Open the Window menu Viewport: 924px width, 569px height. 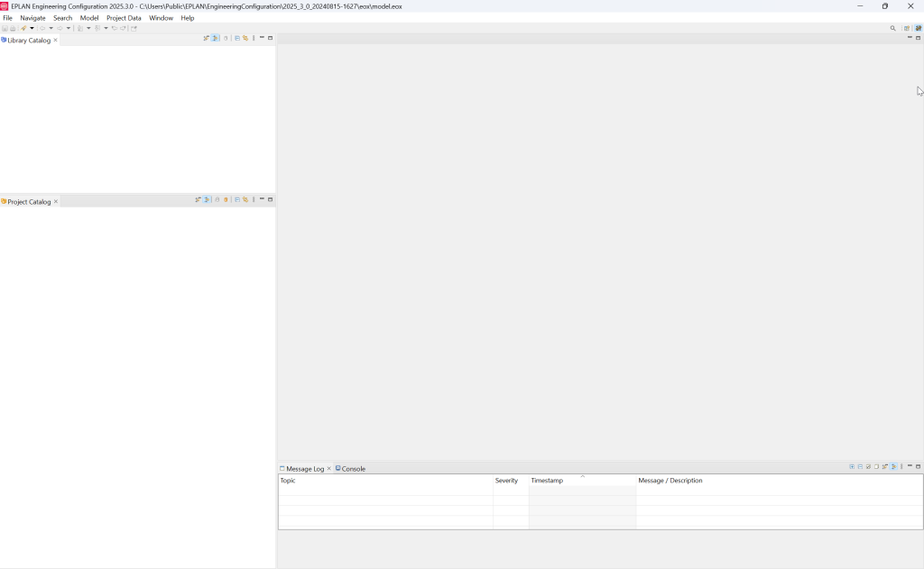(161, 18)
